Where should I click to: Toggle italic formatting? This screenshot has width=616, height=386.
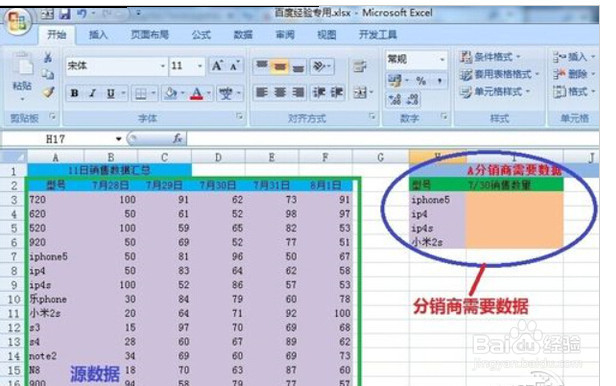click(x=93, y=93)
